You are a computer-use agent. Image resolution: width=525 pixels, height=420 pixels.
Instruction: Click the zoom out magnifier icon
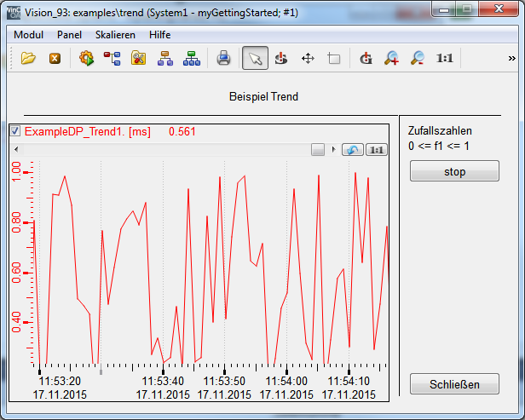(x=418, y=58)
